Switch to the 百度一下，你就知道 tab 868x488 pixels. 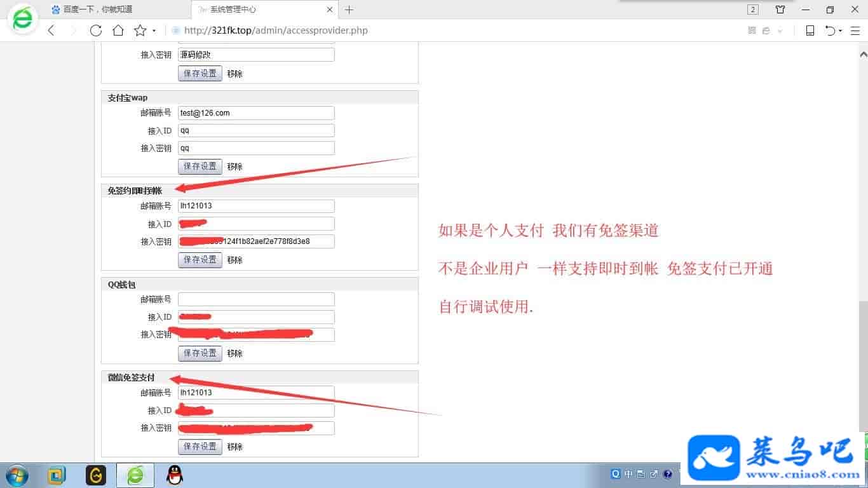pos(118,10)
